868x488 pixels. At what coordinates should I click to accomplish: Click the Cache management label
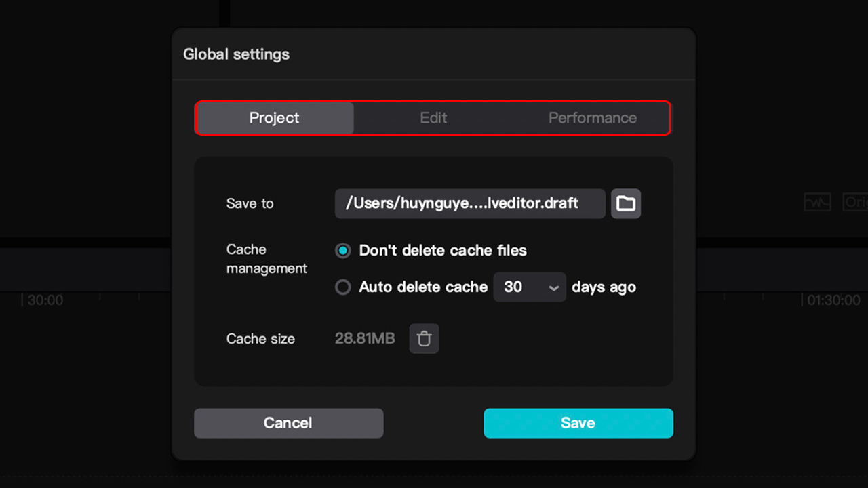267,259
